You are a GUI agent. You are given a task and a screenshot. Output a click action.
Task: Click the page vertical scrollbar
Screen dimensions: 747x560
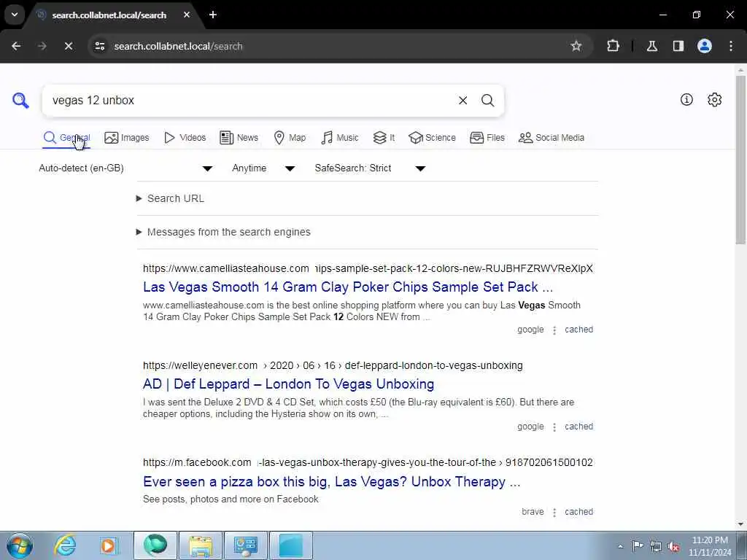(x=740, y=160)
